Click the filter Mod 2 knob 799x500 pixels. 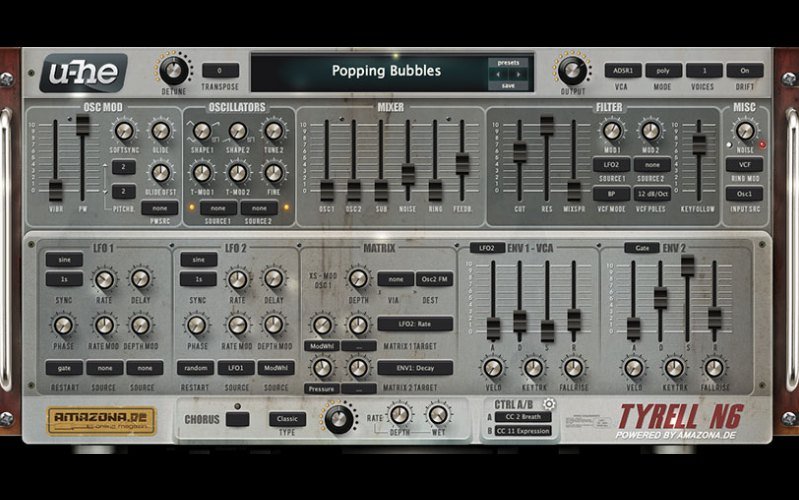click(650, 131)
